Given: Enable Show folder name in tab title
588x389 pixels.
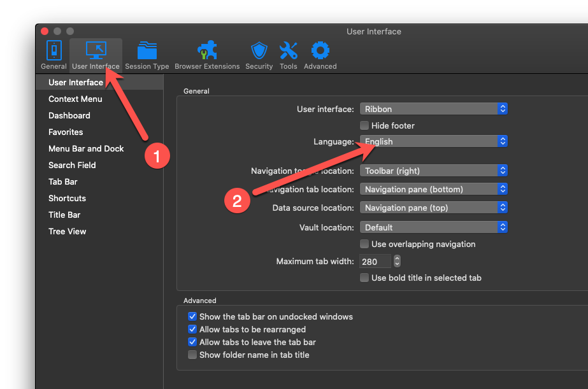Looking at the screenshot, I should tap(192, 355).
